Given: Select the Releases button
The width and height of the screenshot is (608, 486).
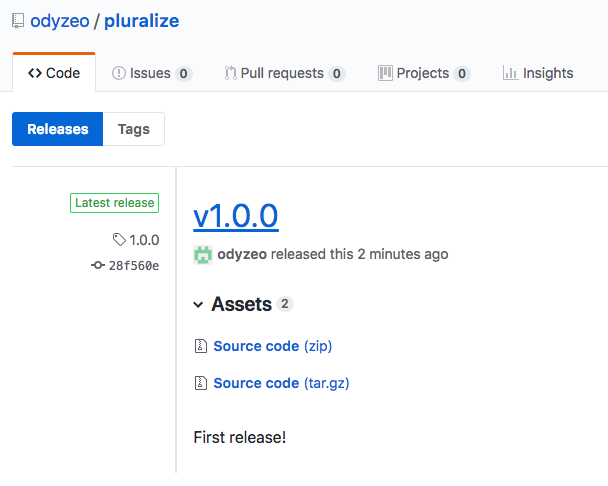Looking at the screenshot, I should 57,129.
